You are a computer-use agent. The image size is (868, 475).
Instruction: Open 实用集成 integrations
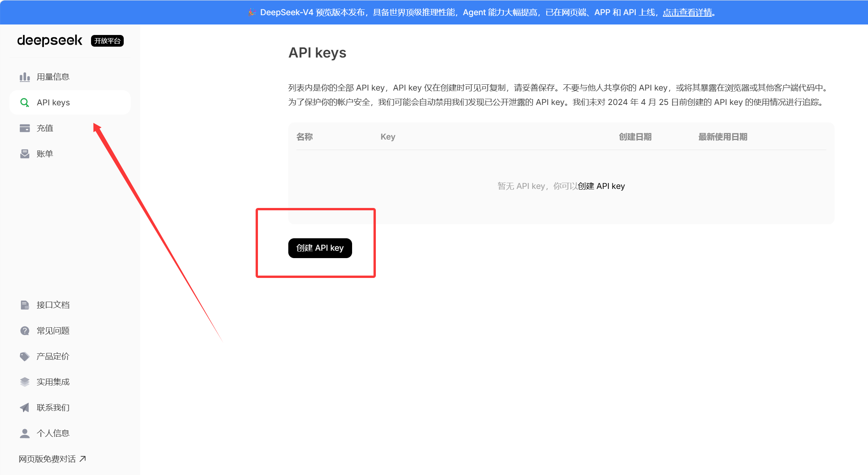(70, 382)
